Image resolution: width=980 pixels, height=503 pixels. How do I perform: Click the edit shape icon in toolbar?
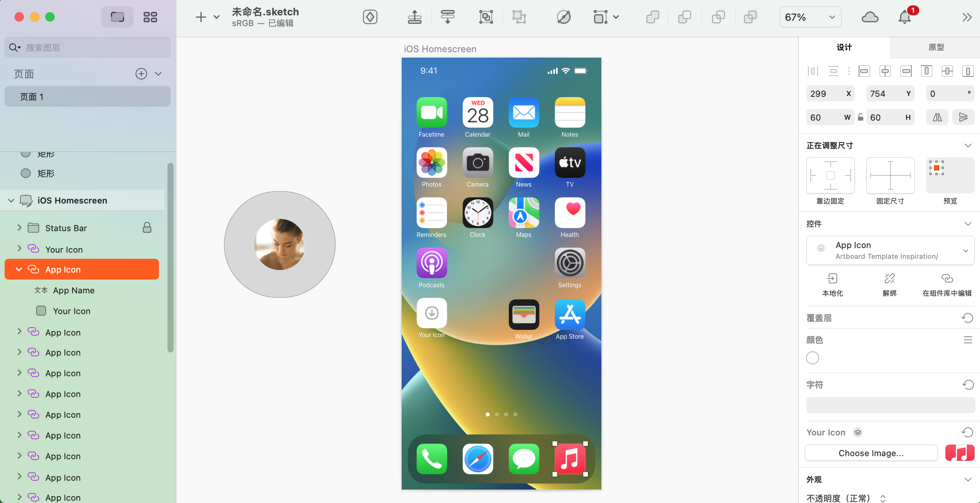(x=564, y=17)
